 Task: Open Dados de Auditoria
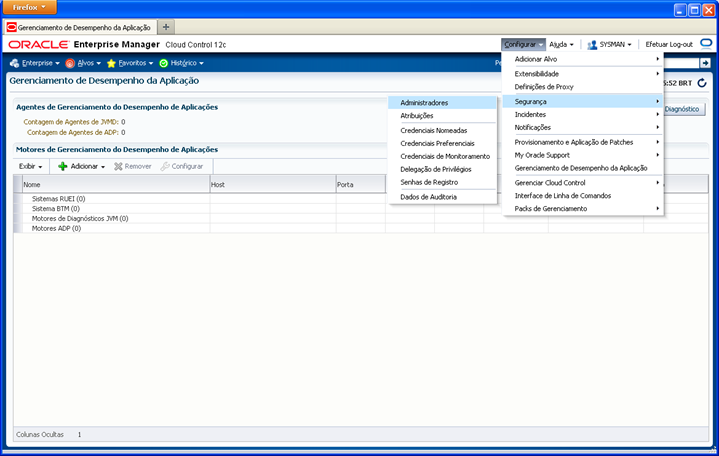[x=442, y=197]
